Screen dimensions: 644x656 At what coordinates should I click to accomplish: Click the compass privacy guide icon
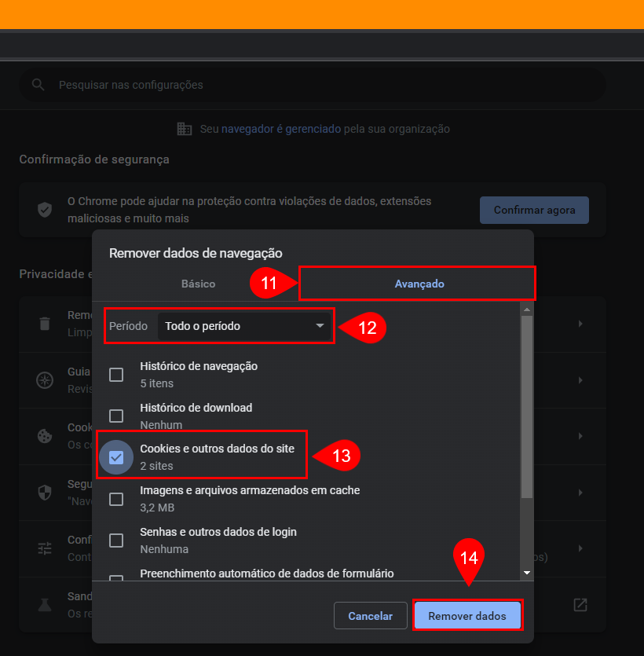[x=45, y=380]
